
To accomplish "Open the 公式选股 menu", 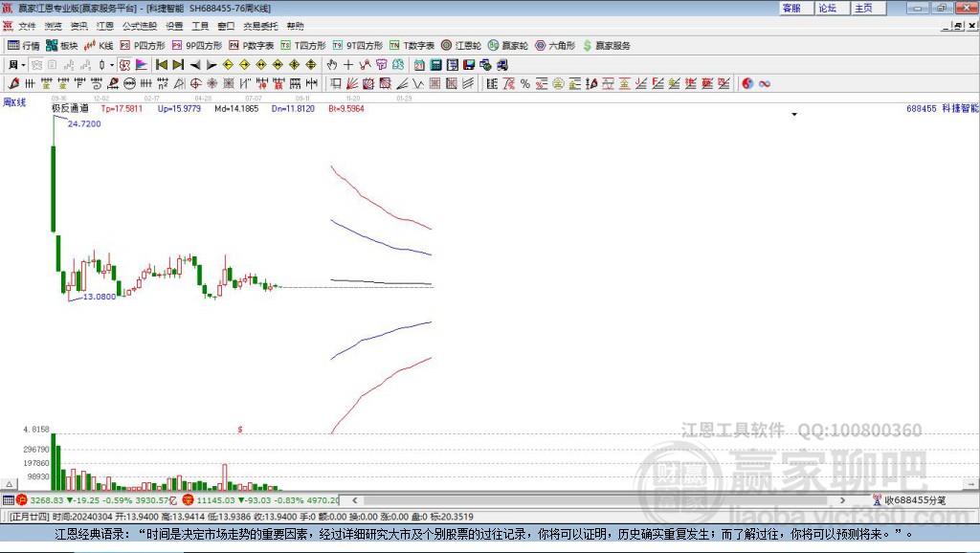I will [x=140, y=26].
